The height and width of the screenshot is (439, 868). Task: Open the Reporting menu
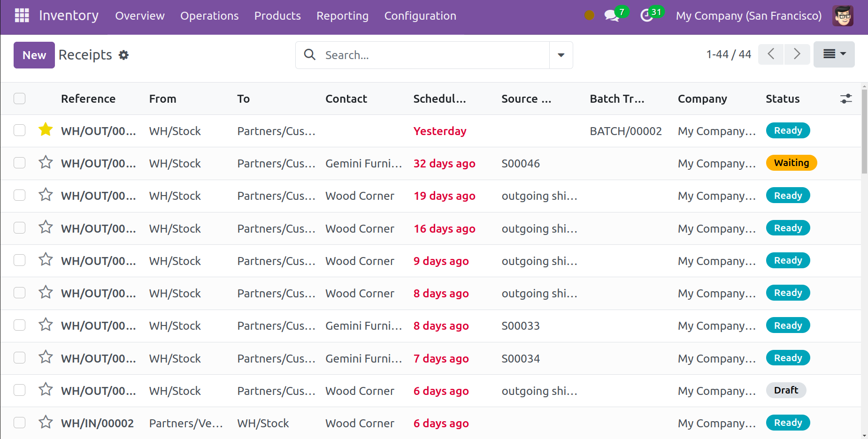[x=342, y=15]
